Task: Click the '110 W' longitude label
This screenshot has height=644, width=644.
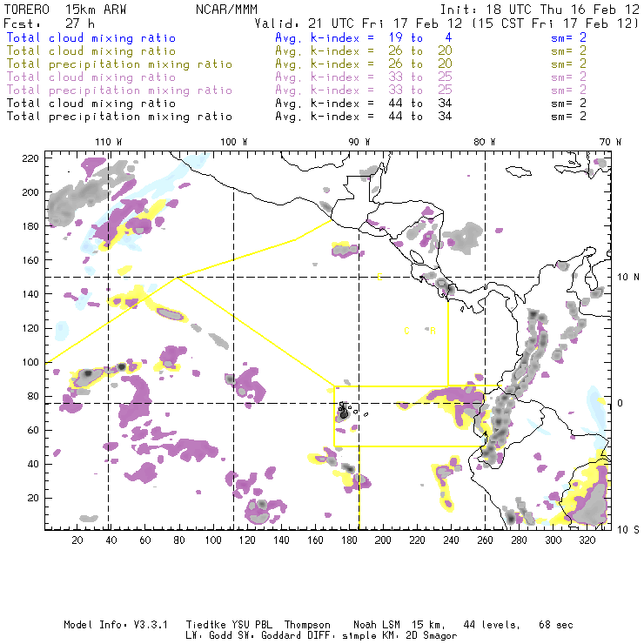Action: point(109,142)
